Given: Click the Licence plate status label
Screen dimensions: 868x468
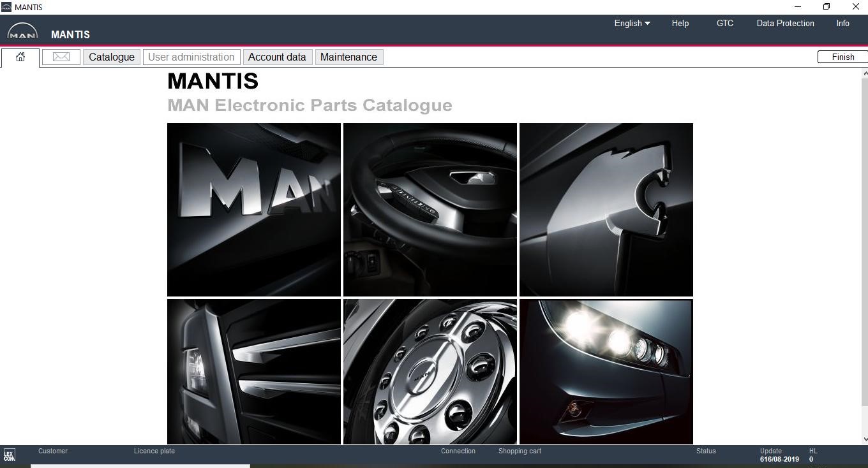Looking at the screenshot, I should [154, 451].
